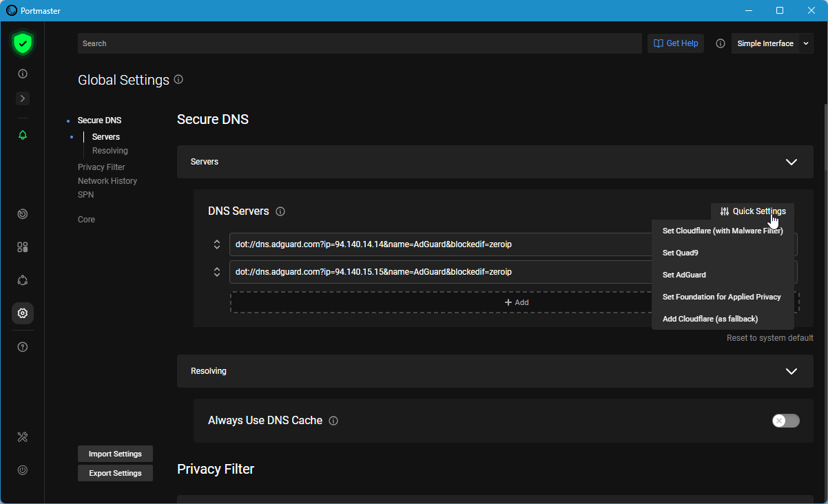This screenshot has width=828, height=504.
Task: Maximize the Portmaster window
Action: click(780, 10)
